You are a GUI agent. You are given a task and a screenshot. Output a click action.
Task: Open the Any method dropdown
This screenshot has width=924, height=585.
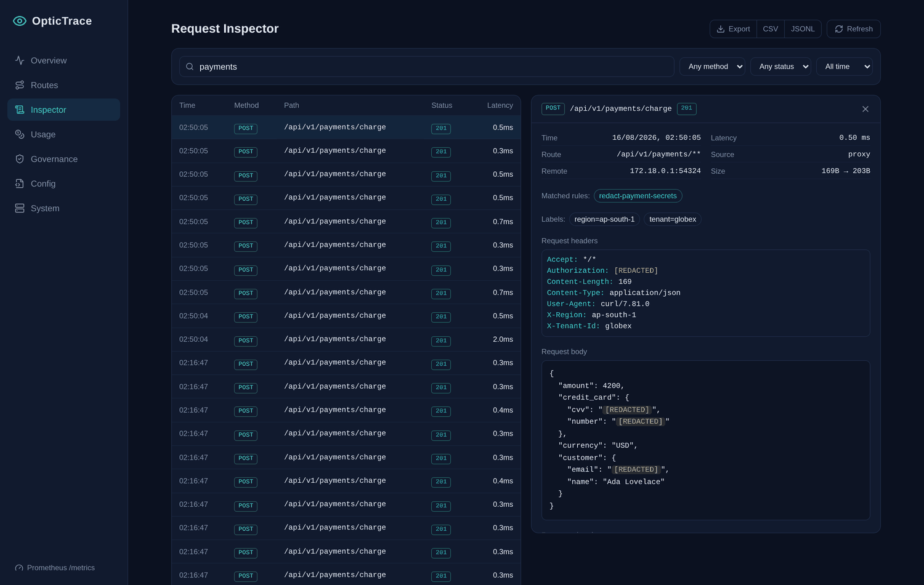pyautogui.click(x=712, y=67)
